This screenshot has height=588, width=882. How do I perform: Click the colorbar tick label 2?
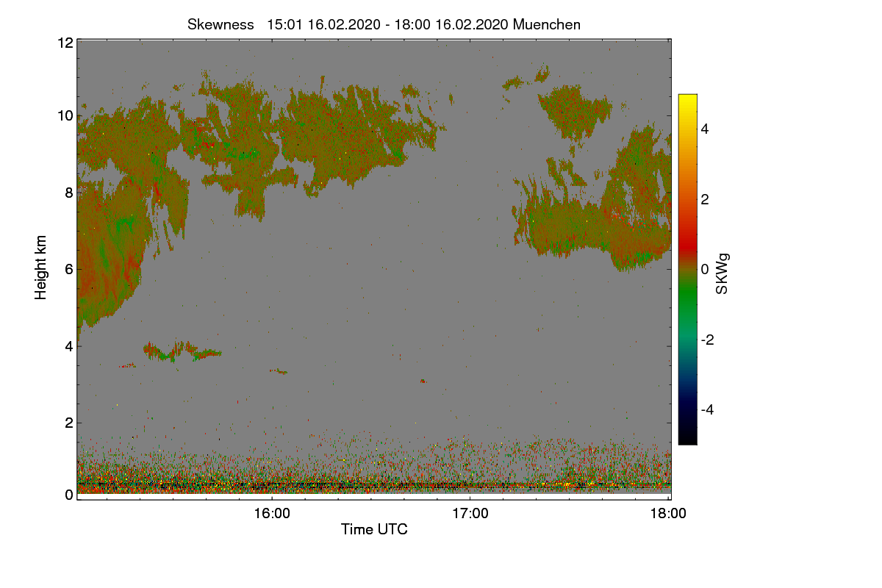[x=705, y=199]
